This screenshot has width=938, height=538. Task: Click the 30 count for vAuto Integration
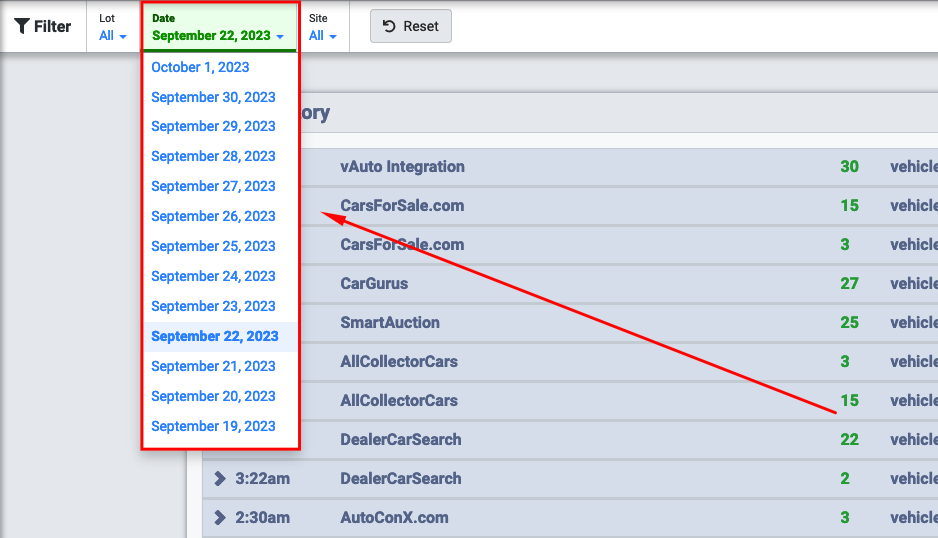pyautogui.click(x=849, y=166)
